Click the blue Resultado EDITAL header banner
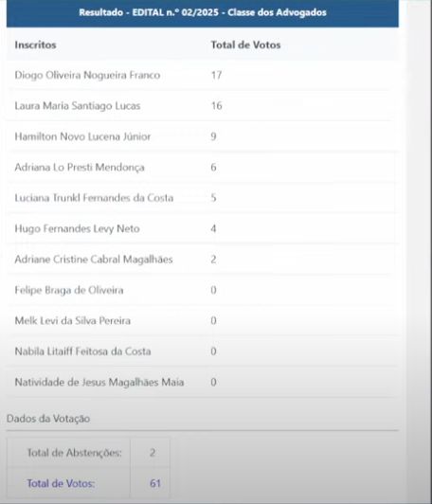Image resolution: width=432 pixels, height=504 pixels. tap(203, 13)
